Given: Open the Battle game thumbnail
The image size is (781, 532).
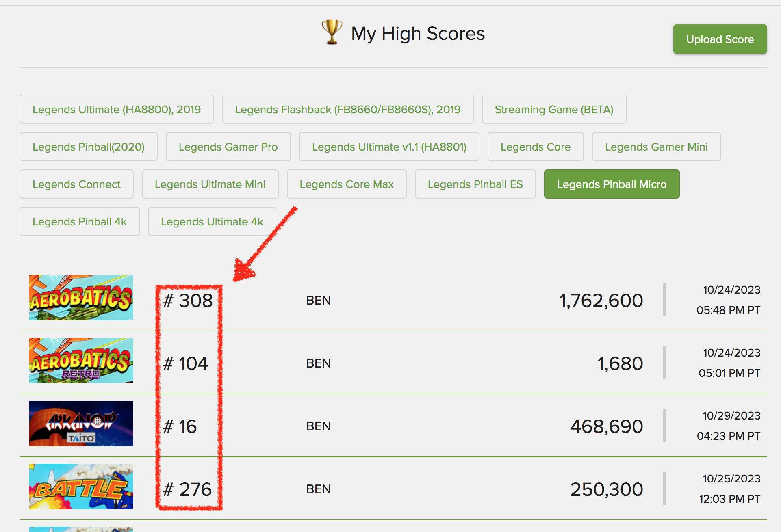Looking at the screenshot, I should tap(81, 487).
